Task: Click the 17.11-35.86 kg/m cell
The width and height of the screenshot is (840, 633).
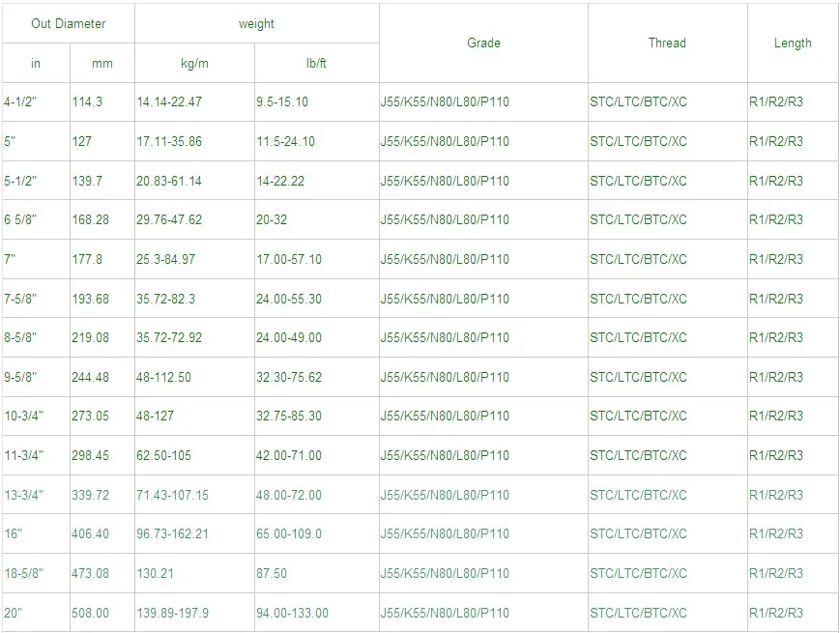Action: coord(169,141)
